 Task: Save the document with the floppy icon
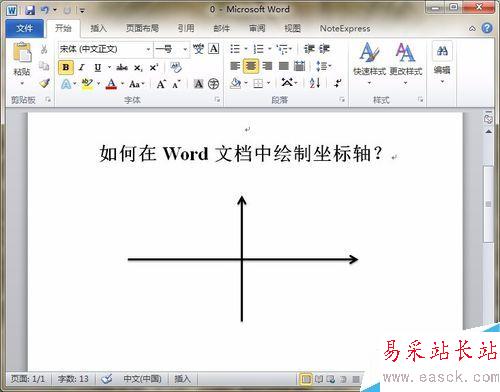(x=30, y=10)
